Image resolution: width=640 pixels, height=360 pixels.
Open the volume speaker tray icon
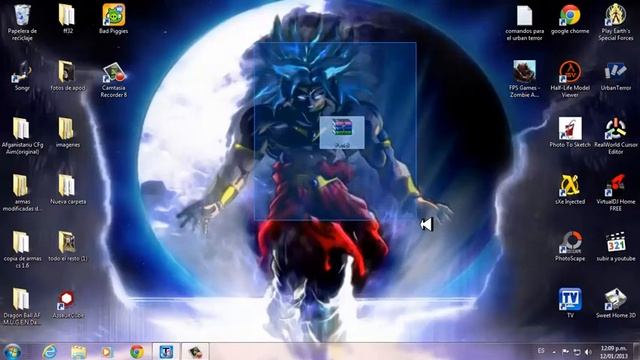tap(588, 352)
